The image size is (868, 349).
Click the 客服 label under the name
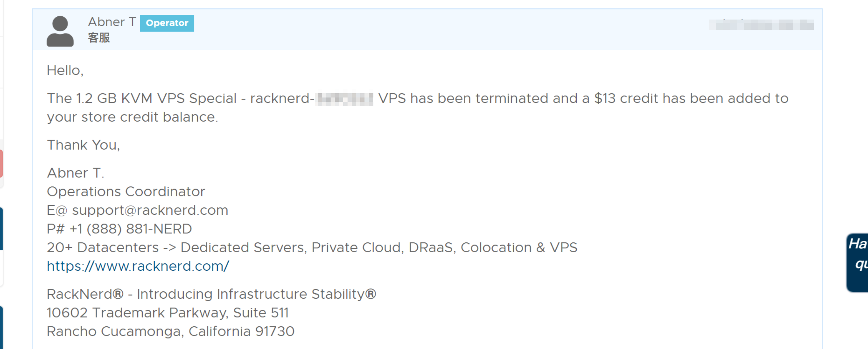point(99,38)
